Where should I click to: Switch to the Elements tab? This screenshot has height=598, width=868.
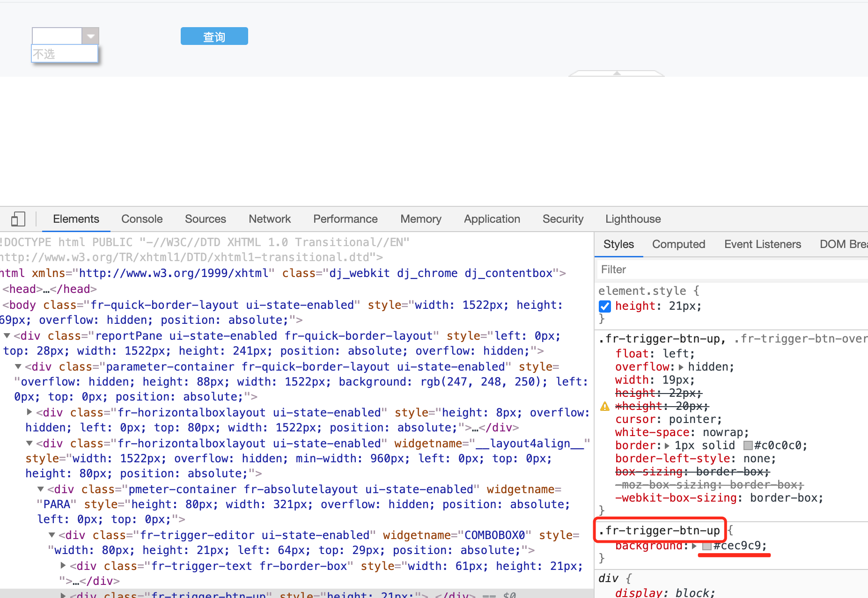click(76, 219)
